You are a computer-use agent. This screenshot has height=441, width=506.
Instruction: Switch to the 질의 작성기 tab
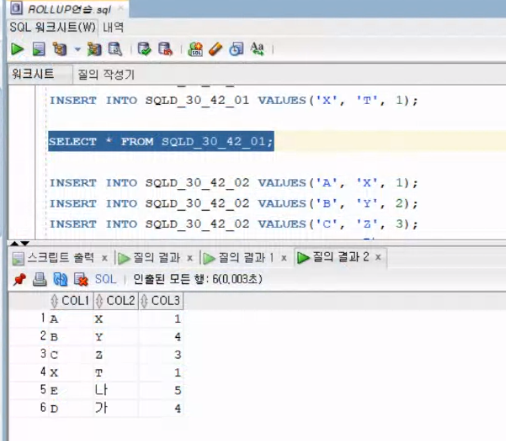(x=106, y=74)
